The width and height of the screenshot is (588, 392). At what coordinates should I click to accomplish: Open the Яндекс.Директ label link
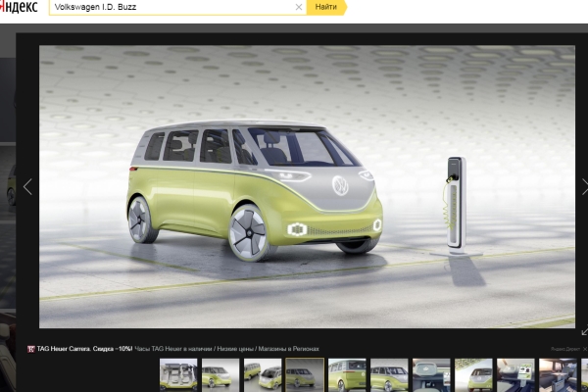click(565, 349)
